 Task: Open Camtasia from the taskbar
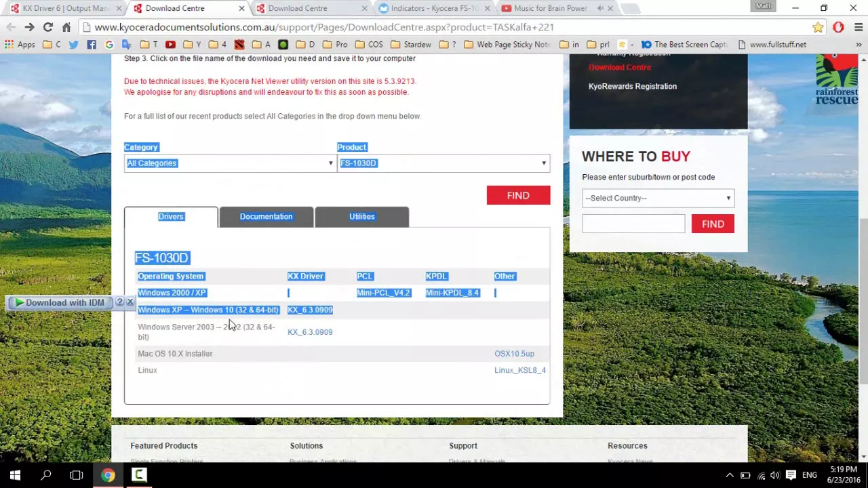(139, 475)
